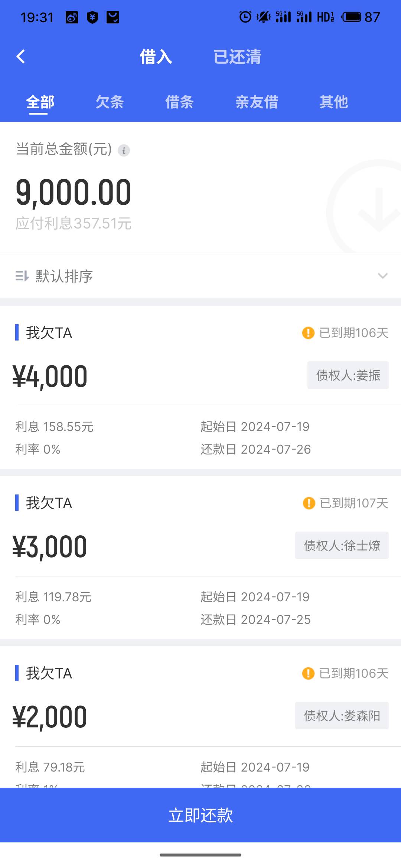This screenshot has height=868, width=401.
Task: Select the 借入 tab
Action: tap(156, 57)
